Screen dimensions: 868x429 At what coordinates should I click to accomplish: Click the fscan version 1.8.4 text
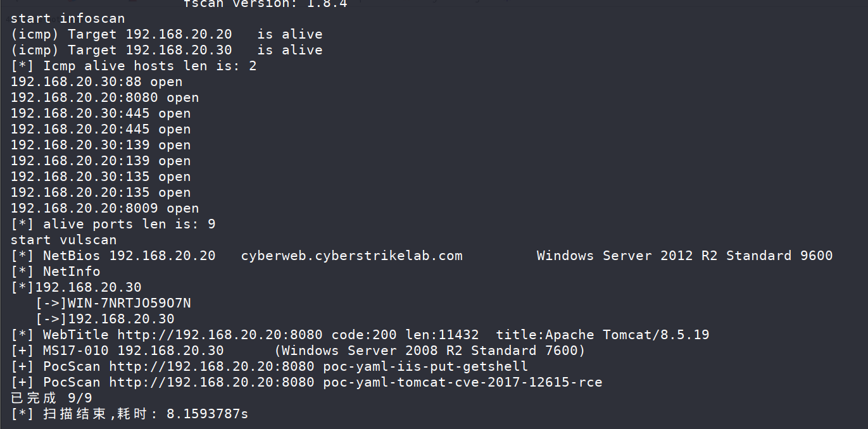265,4
